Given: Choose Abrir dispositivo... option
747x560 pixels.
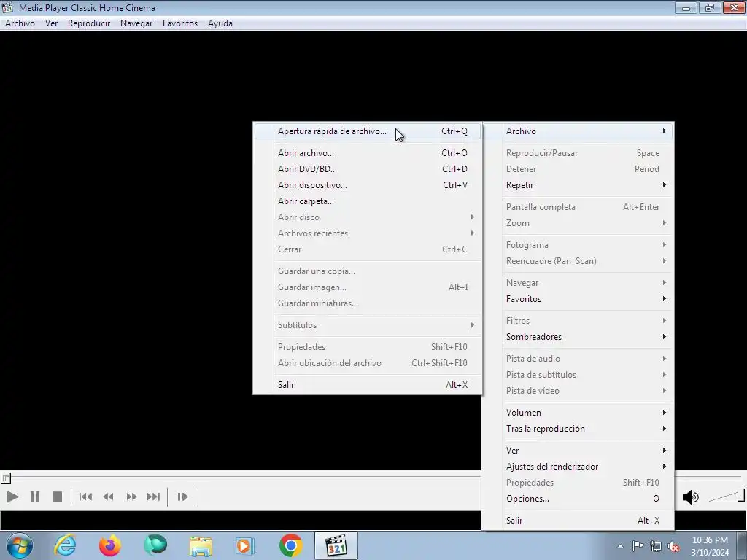Looking at the screenshot, I should (x=368, y=185).
